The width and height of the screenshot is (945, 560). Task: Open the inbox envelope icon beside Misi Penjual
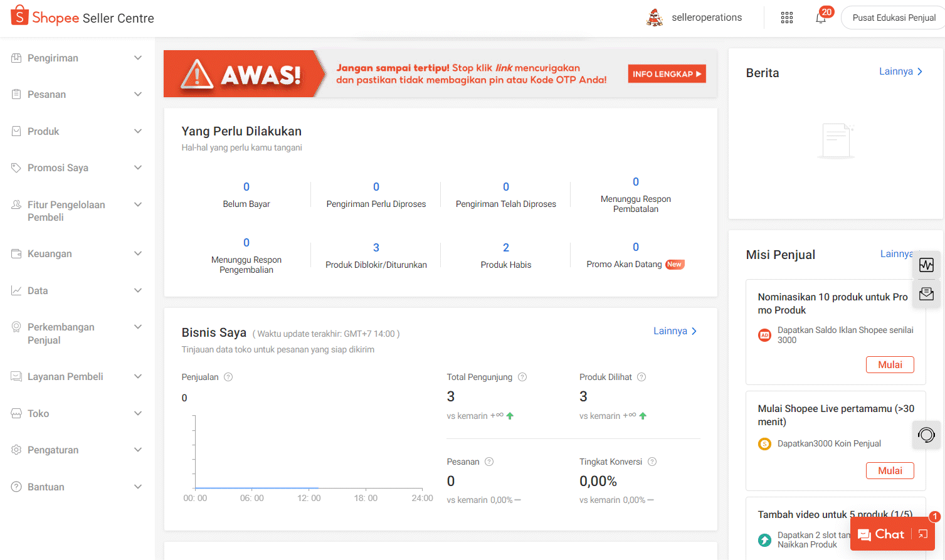pos(926,293)
